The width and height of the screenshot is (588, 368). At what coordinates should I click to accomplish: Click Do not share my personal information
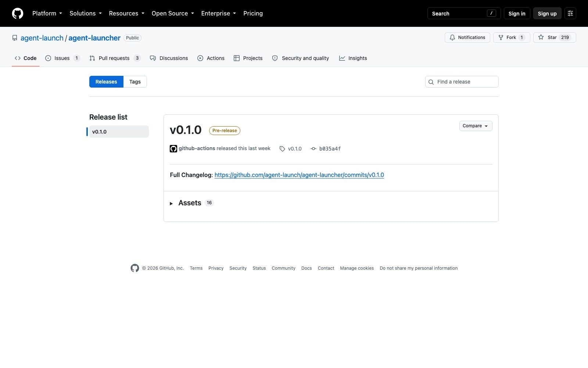click(419, 268)
